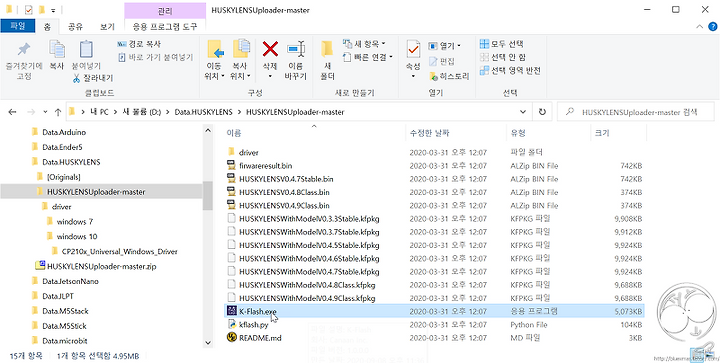
Task: Select Data.Ender5 in the navigation tree
Action: point(62,147)
